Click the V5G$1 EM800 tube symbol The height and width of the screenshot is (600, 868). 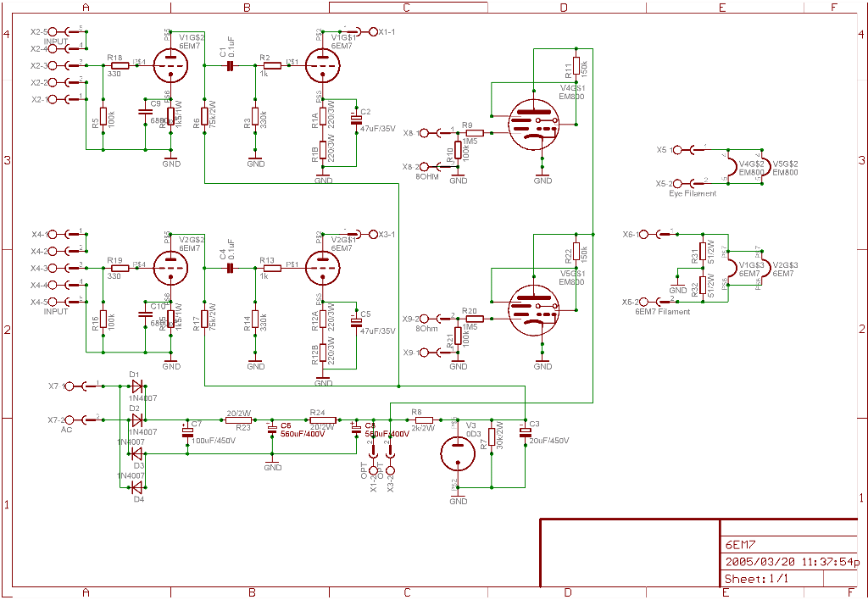532,310
